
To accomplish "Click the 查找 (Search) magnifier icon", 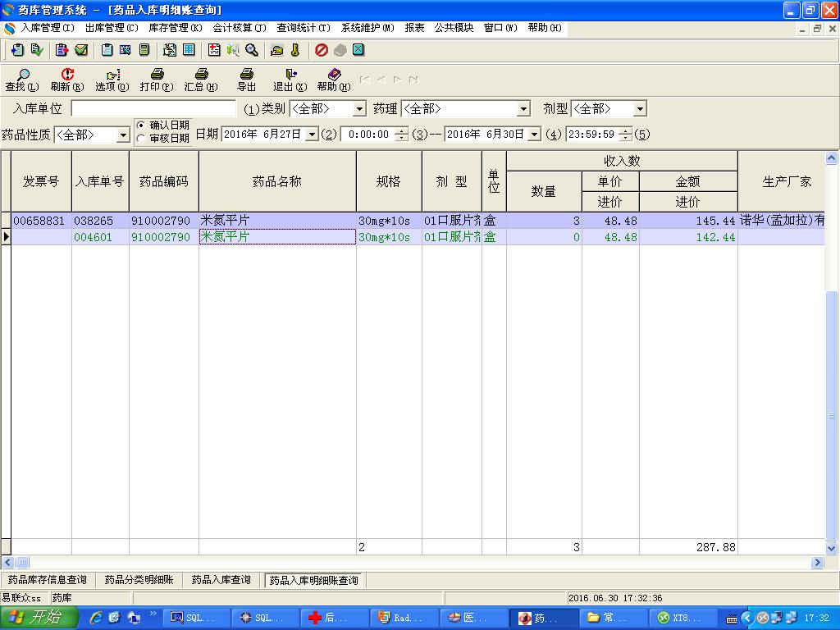I will point(21,75).
